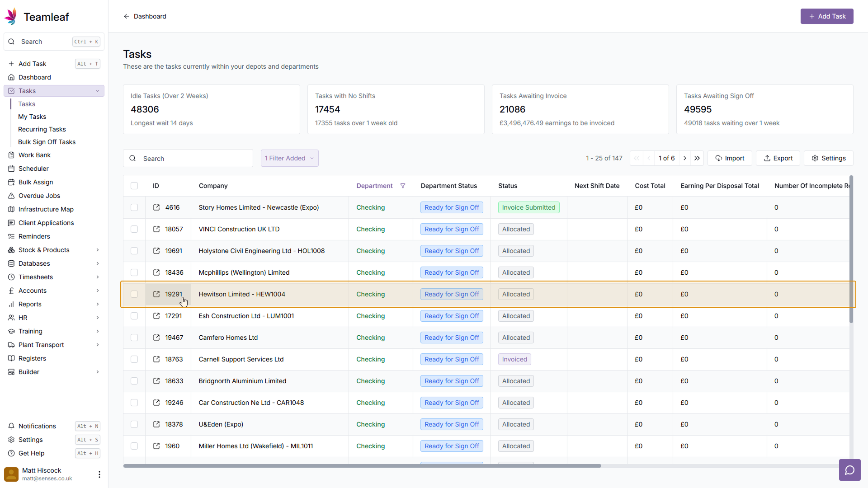Click the purple Add Task button

[826, 16]
